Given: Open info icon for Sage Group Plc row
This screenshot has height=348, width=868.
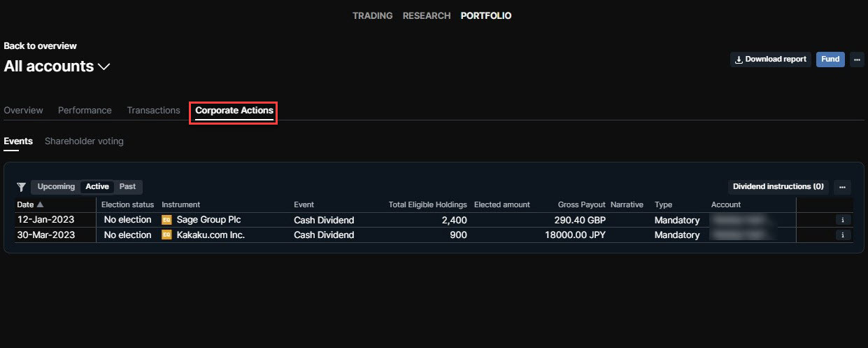Looking at the screenshot, I should pyautogui.click(x=843, y=220).
